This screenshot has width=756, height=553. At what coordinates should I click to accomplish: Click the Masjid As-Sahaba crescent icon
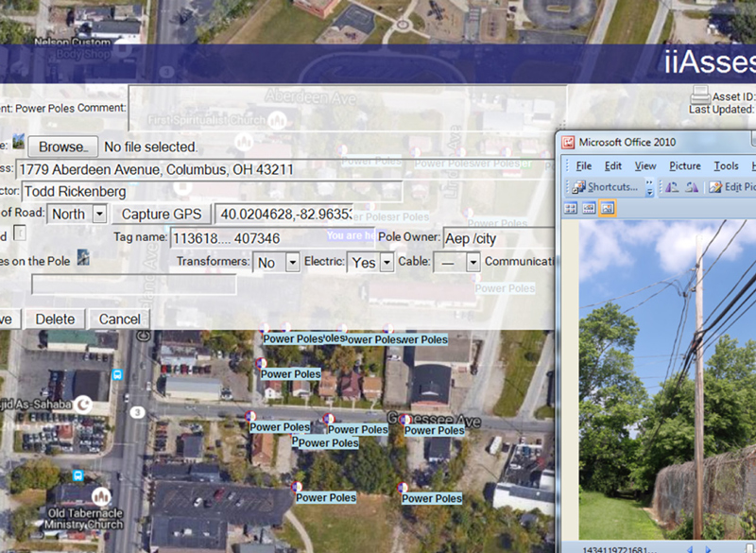coord(84,405)
